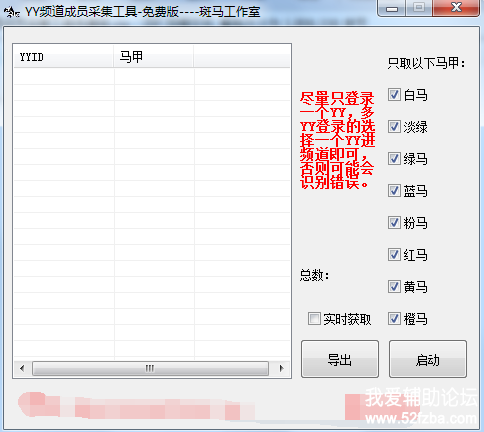Click the horizontal scrollbar right arrow

[281, 368]
